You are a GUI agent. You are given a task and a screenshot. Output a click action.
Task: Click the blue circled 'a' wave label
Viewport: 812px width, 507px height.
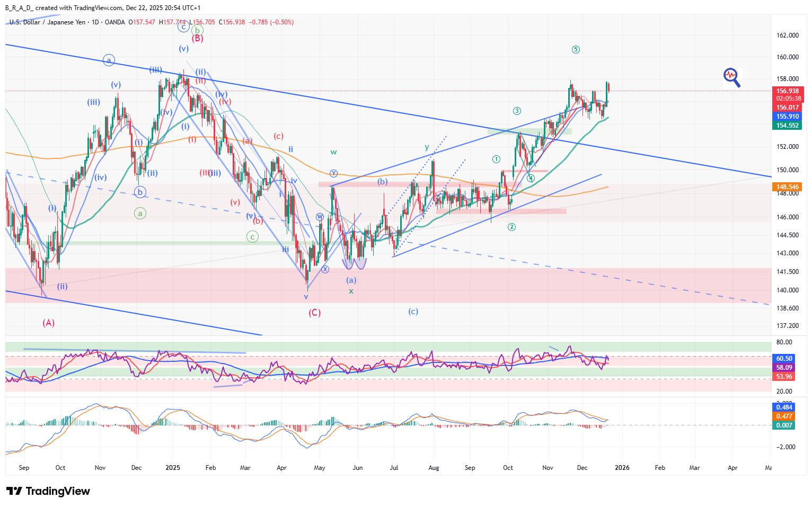coord(109,60)
